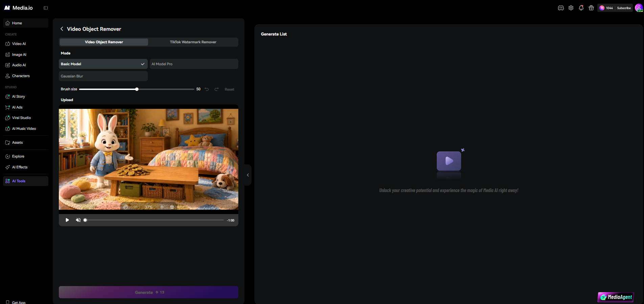The image size is (644, 304).
Task: Go back from Video Object Remover
Action: [x=62, y=29]
